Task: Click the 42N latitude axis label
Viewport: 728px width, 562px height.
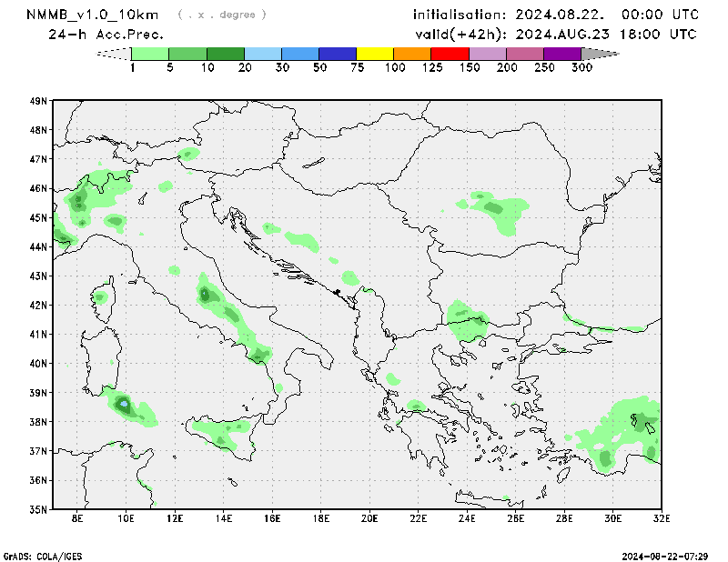Action: pyautogui.click(x=38, y=305)
